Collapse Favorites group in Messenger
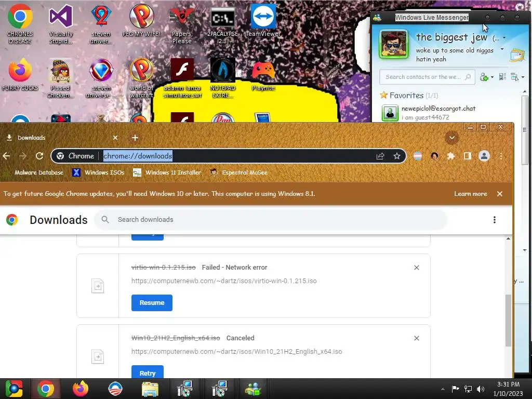The width and height of the screenshot is (532, 399). point(409,96)
